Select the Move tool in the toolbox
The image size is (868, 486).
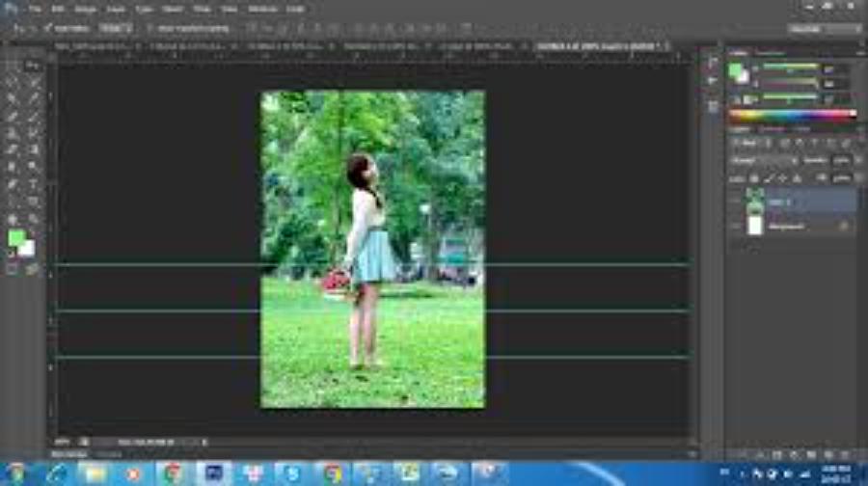[14, 66]
